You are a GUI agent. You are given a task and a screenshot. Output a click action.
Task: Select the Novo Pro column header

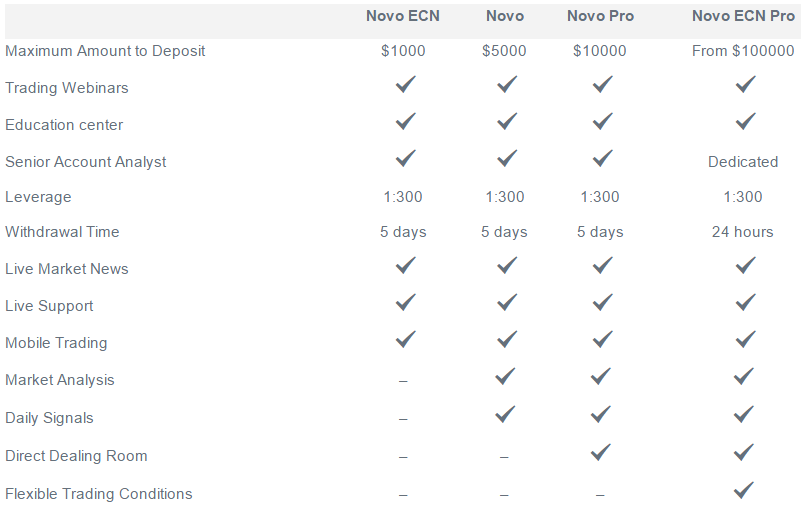point(600,16)
